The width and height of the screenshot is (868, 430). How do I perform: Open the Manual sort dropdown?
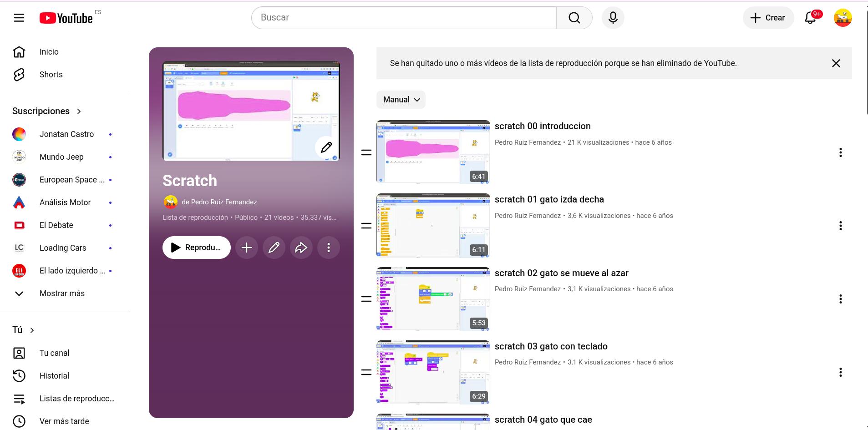pos(401,100)
